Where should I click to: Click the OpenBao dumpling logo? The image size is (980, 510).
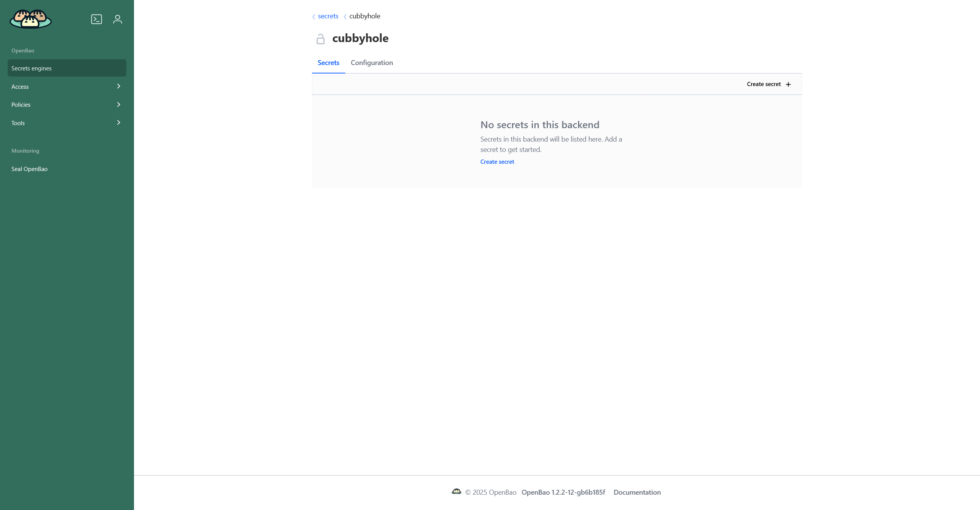point(31,19)
